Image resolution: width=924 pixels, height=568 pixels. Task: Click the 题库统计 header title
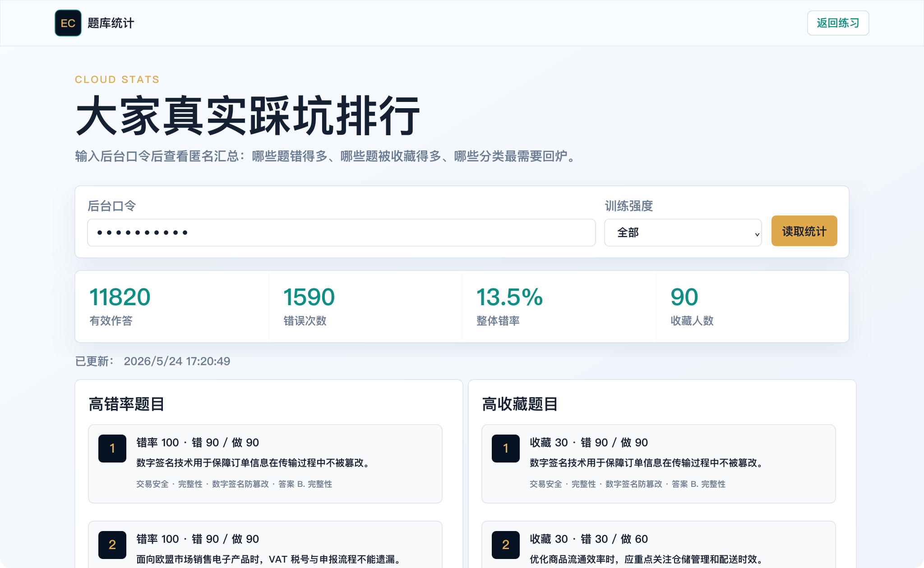tap(111, 23)
